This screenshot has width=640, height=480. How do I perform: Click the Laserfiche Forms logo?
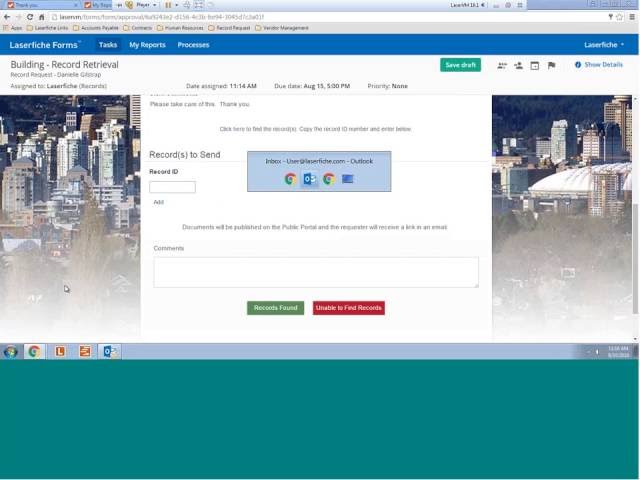(x=44, y=45)
